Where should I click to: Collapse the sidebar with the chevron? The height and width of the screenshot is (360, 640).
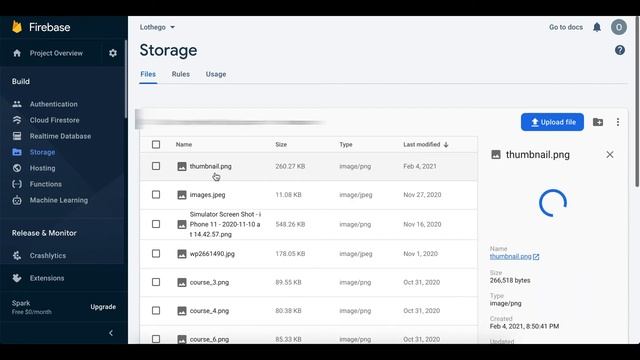(111, 333)
